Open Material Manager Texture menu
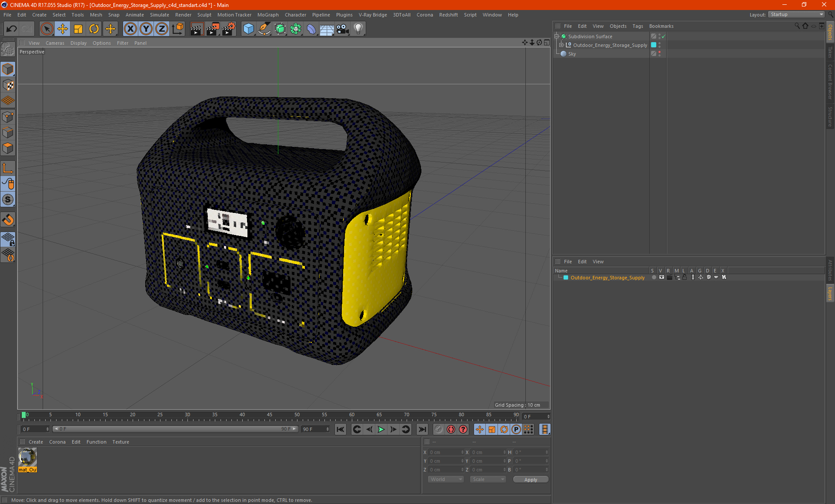835x504 pixels. 120,442
